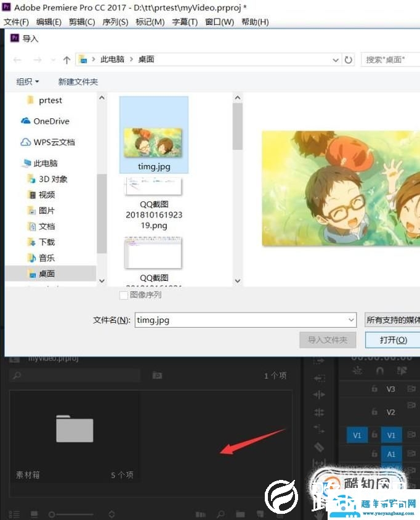Select QQ截图20181016192319.png file
The image size is (420, 520).
click(x=154, y=205)
